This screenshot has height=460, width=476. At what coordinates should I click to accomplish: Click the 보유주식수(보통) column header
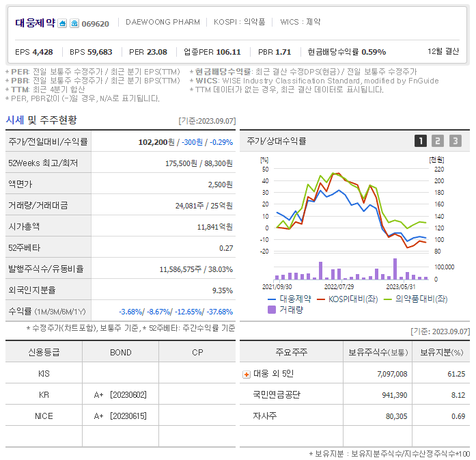coord(378,352)
